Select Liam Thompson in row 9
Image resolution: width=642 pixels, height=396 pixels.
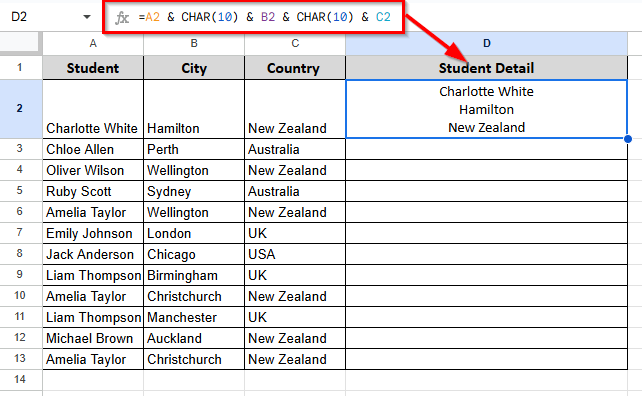[x=93, y=275]
